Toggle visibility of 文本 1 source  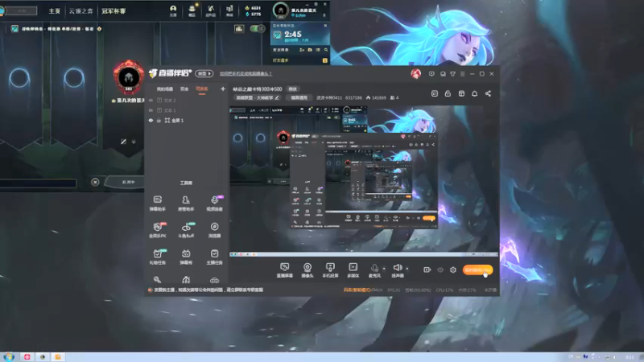click(151, 110)
